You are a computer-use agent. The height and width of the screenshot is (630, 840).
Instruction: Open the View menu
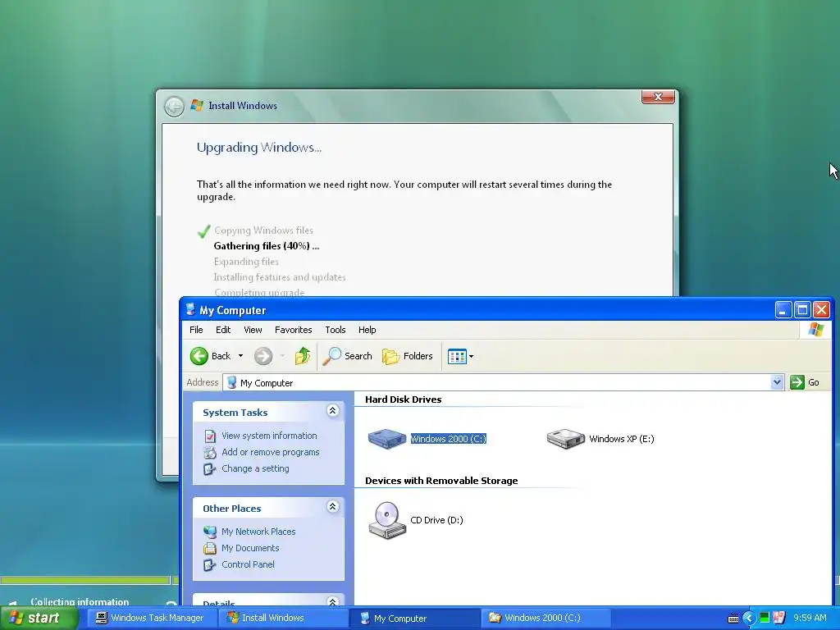pos(253,330)
